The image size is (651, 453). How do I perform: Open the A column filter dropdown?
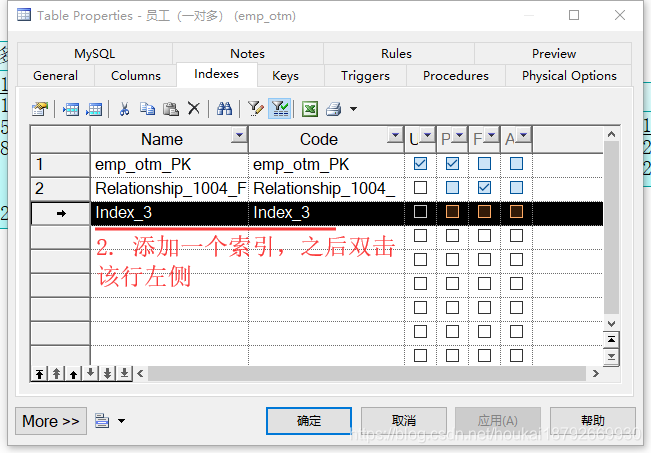click(523, 135)
